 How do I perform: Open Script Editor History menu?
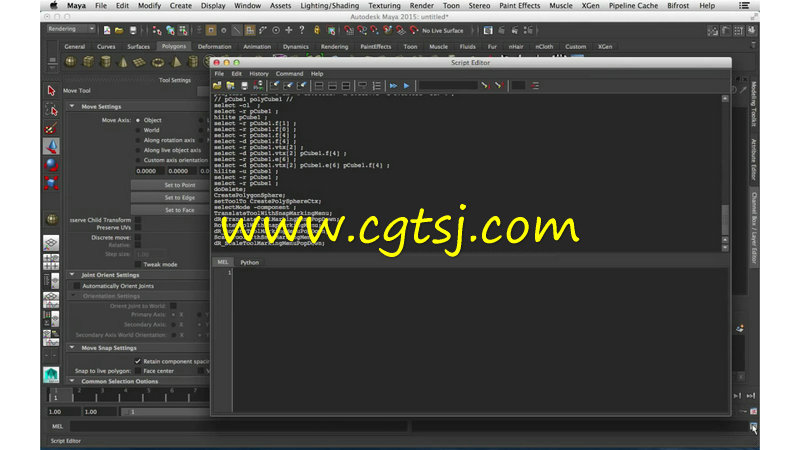(259, 74)
